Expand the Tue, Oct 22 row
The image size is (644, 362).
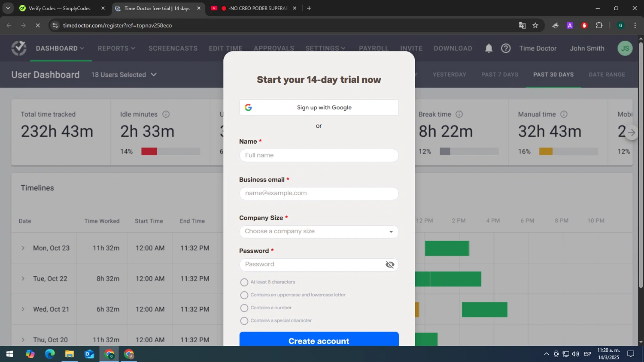(x=23, y=279)
